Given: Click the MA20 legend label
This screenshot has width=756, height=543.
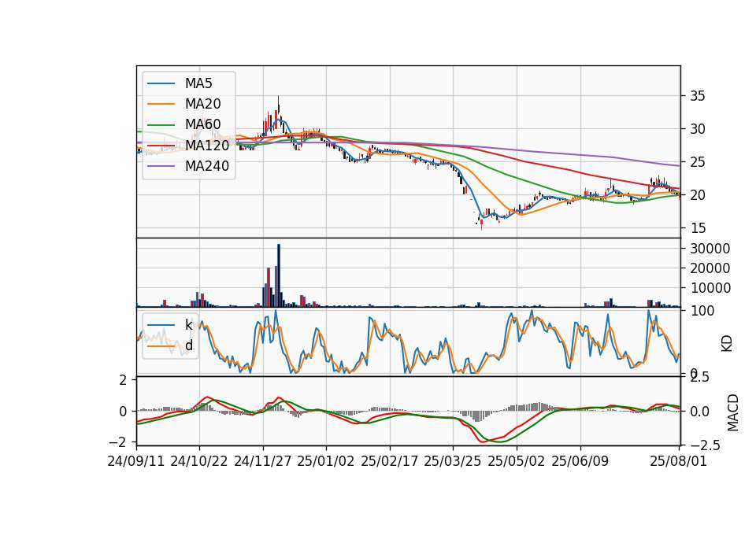Looking at the screenshot, I should [202, 104].
